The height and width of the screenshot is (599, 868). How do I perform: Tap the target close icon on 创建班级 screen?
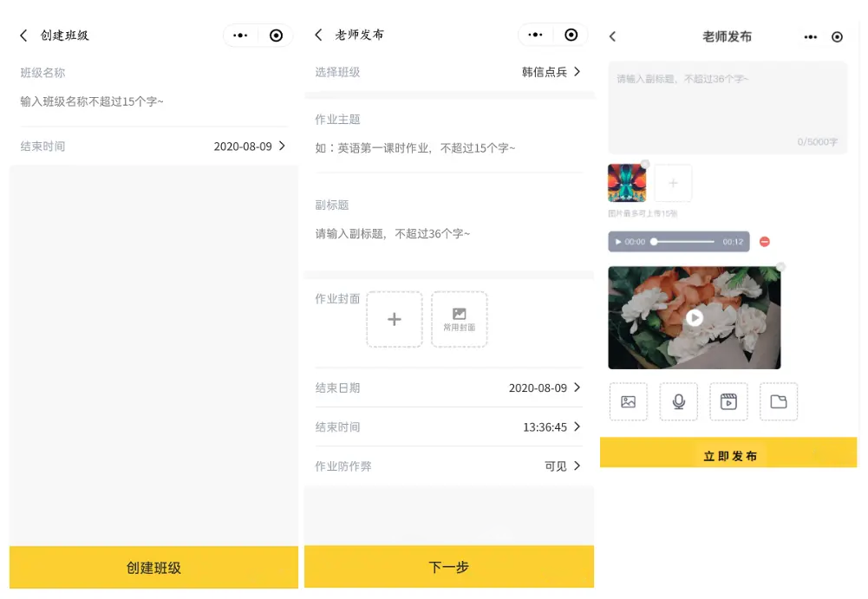pos(276,36)
